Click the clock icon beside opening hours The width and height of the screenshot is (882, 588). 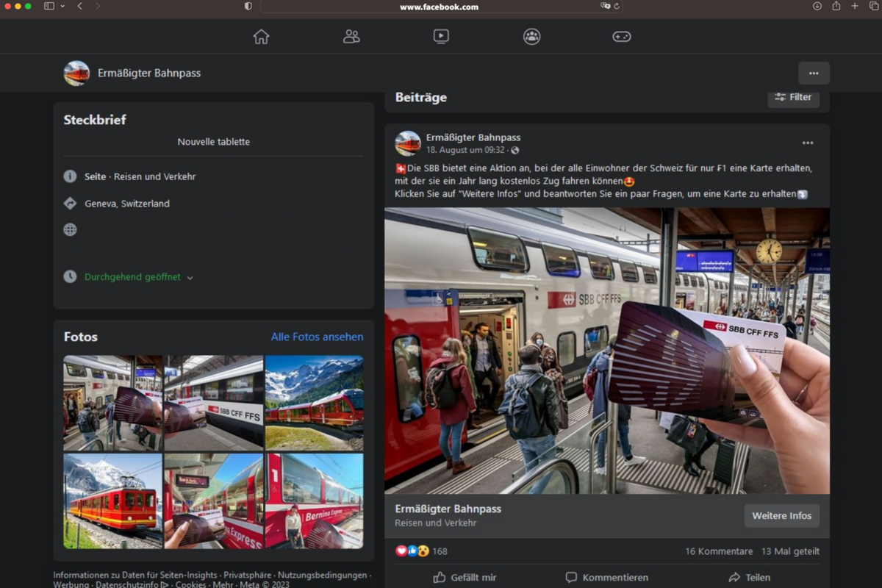click(70, 277)
